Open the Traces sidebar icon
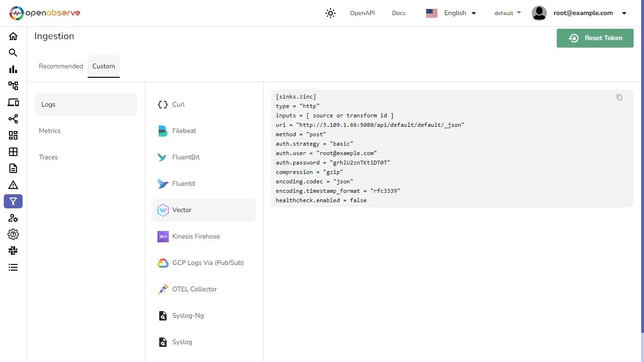The width and height of the screenshot is (644, 362). click(x=13, y=86)
